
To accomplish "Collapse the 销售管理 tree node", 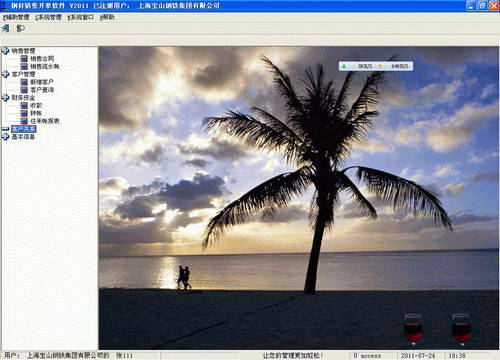I will 5,51.
